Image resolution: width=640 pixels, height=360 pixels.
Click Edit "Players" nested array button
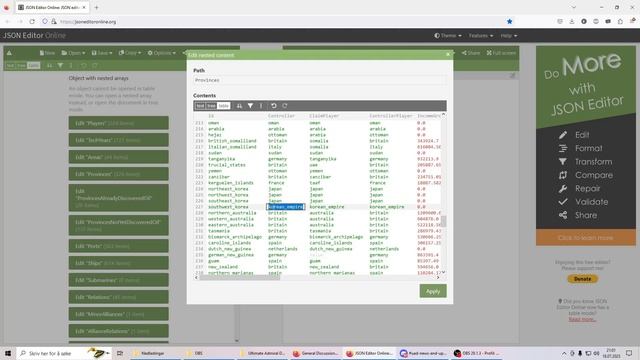pos(118,123)
